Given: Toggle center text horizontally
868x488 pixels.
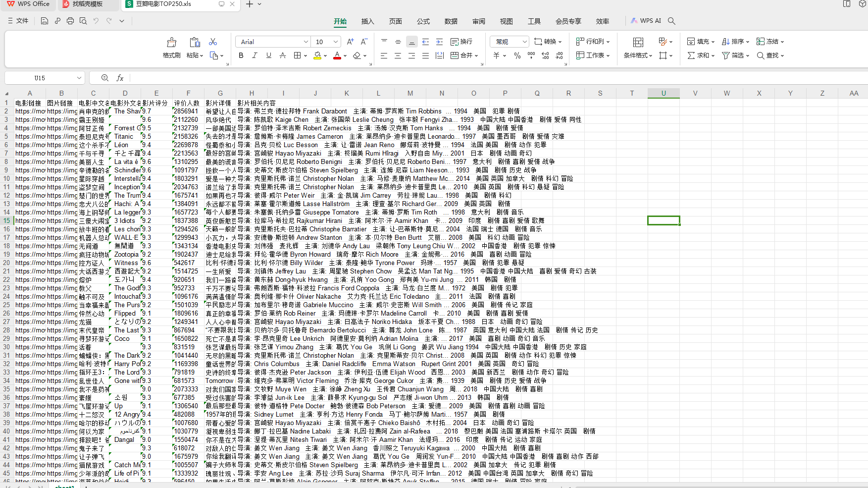Looking at the screenshot, I should point(398,55).
